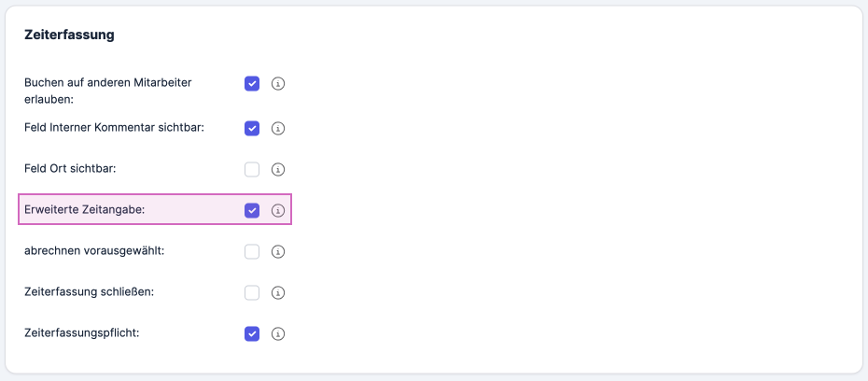Image resolution: width=868 pixels, height=381 pixels.
Task: Disable Feld Interner Kommentar sichtbar checkbox
Action: pos(252,129)
